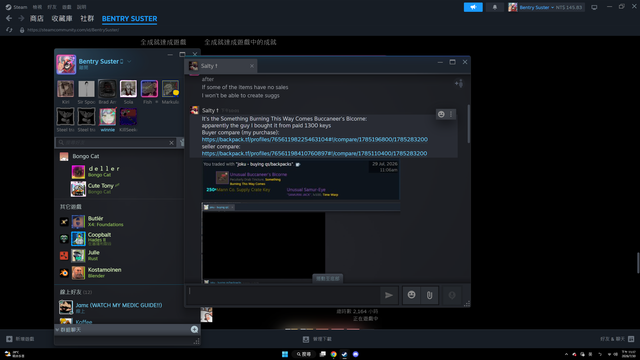Click the friends search field
This screenshot has height=360, width=640.
point(116,142)
